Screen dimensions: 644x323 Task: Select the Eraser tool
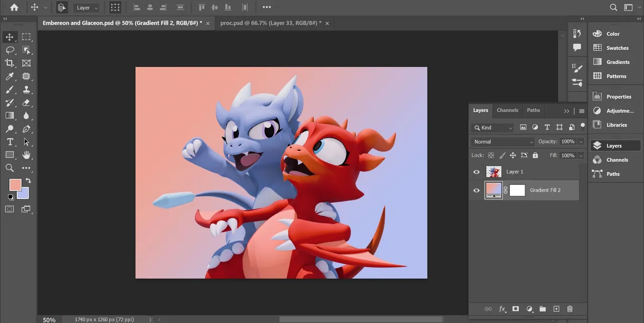click(26, 102)
